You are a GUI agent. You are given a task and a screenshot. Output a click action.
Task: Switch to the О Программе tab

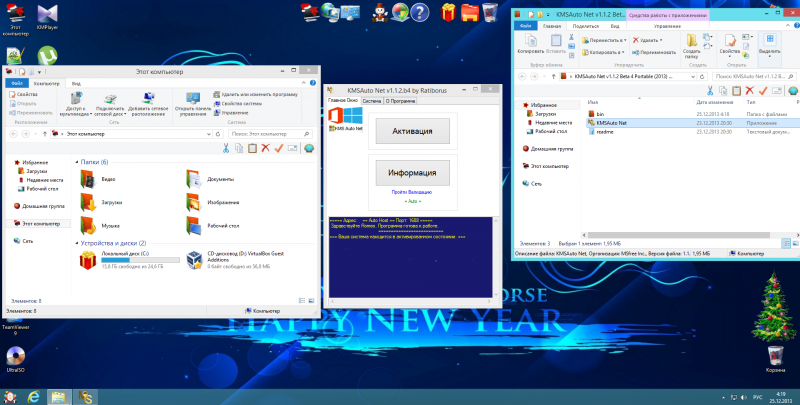coord(401,101)
